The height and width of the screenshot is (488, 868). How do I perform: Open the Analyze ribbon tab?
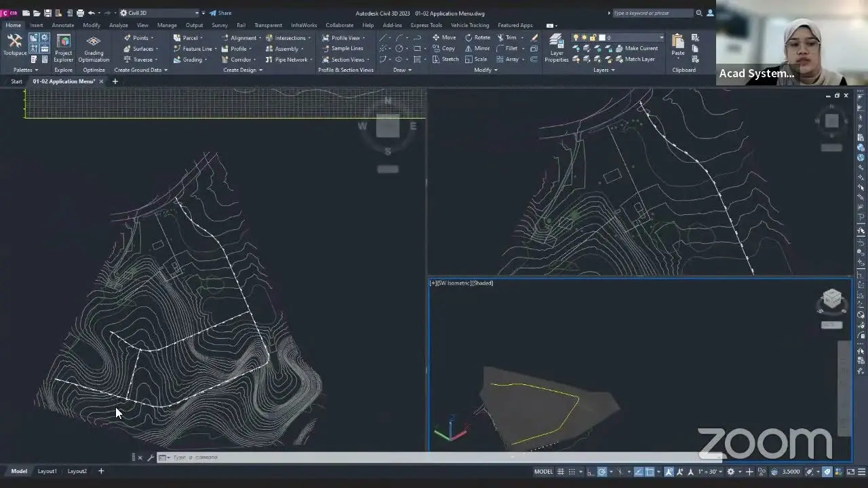point(119,25)
